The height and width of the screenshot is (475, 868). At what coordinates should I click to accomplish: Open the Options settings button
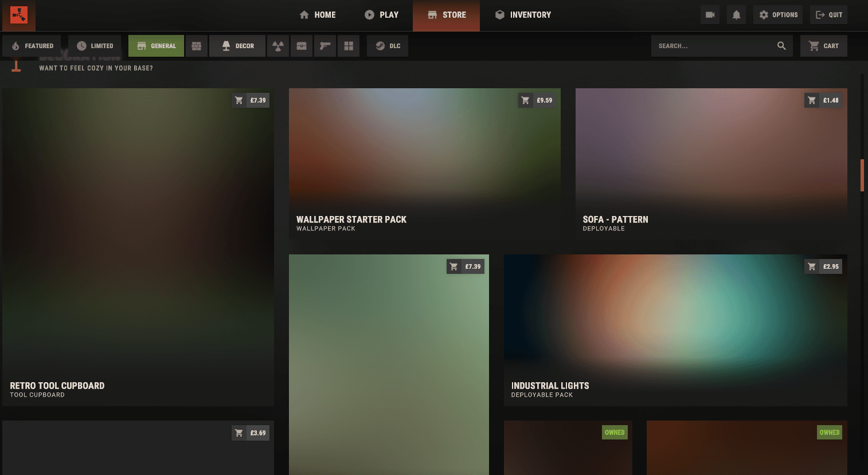coord(778,15)
